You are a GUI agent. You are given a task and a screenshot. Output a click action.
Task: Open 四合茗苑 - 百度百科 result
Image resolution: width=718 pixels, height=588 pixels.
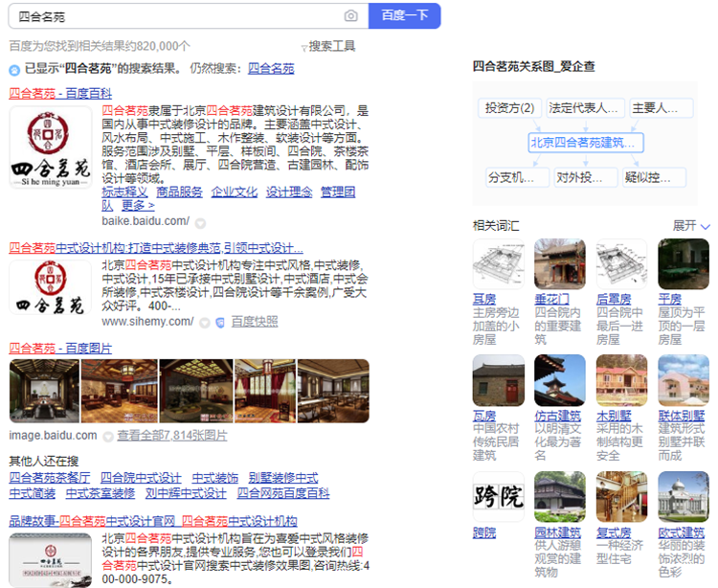coord(60,94)
